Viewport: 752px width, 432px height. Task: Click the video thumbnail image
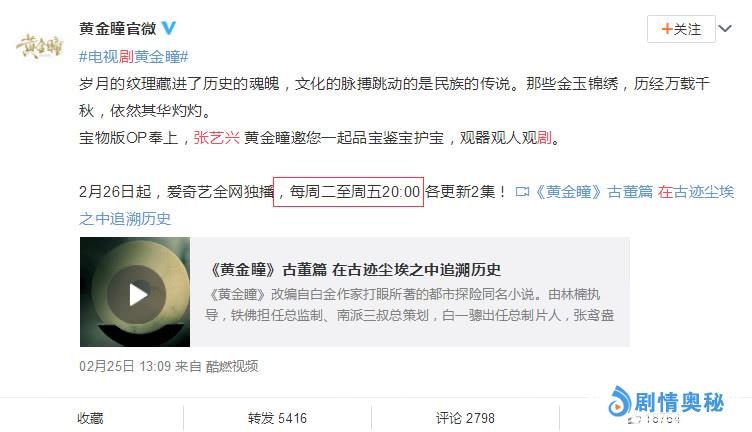[x=135, y=292]
